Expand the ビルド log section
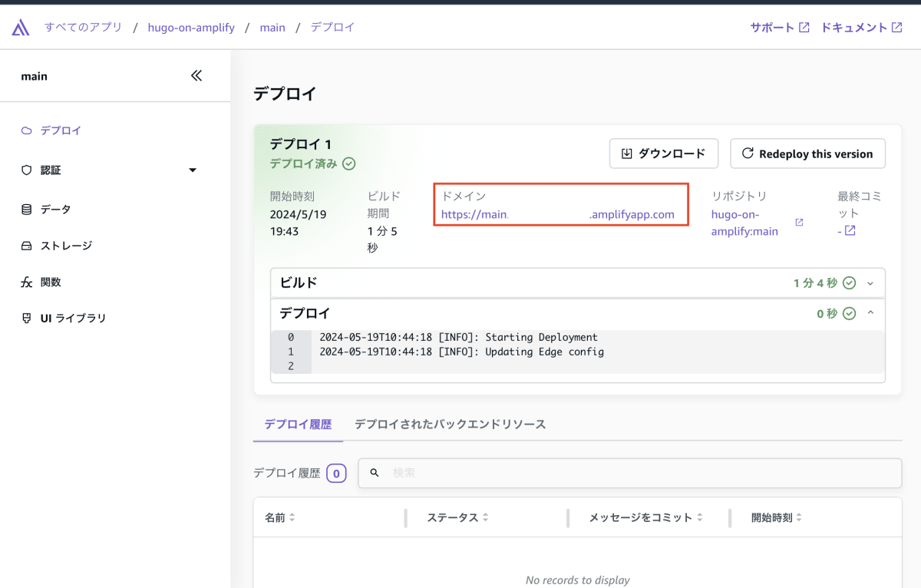Image resolution: width=921 pixels, height=588 pixels. (870, 282)
